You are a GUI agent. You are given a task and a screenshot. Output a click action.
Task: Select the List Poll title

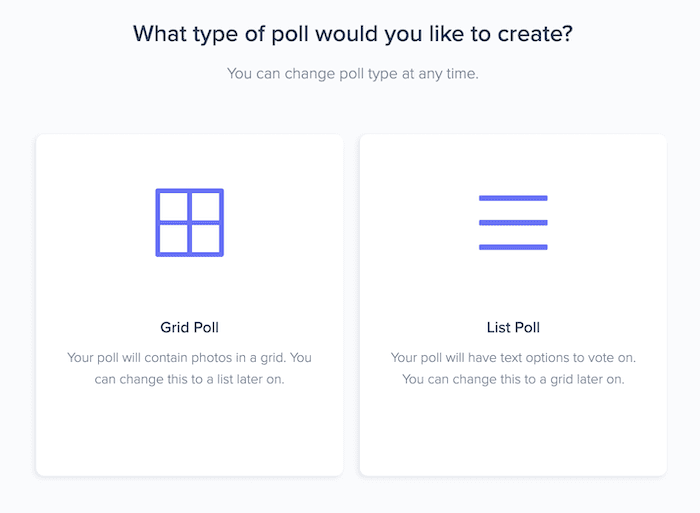coord(513,327)
